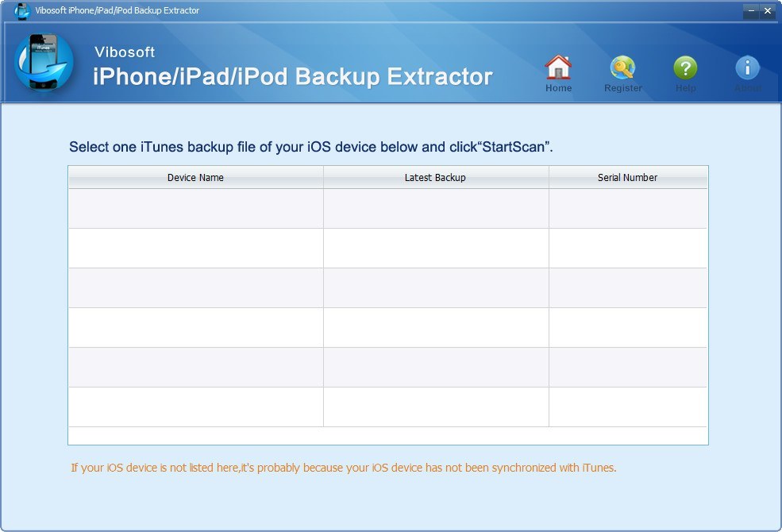Click the small title bar app icon
782x532 pixels.
coord(22,10)
